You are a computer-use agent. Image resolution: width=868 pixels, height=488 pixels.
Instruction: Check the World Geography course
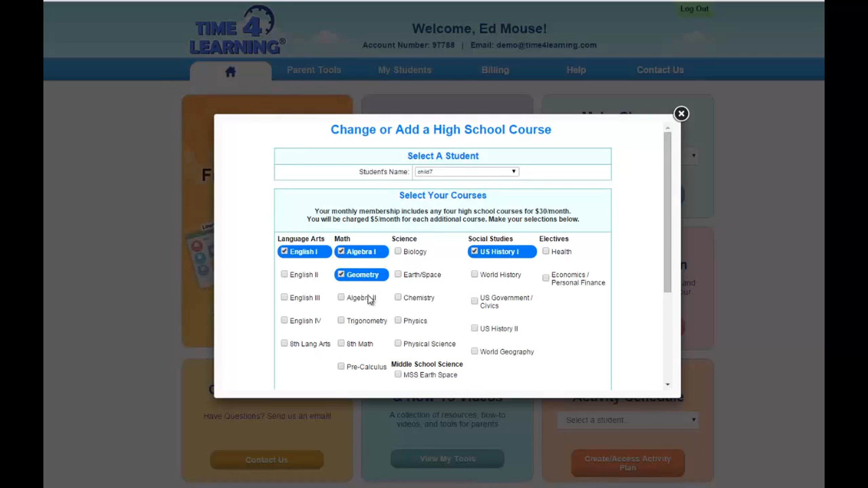(x=475, y=351)
